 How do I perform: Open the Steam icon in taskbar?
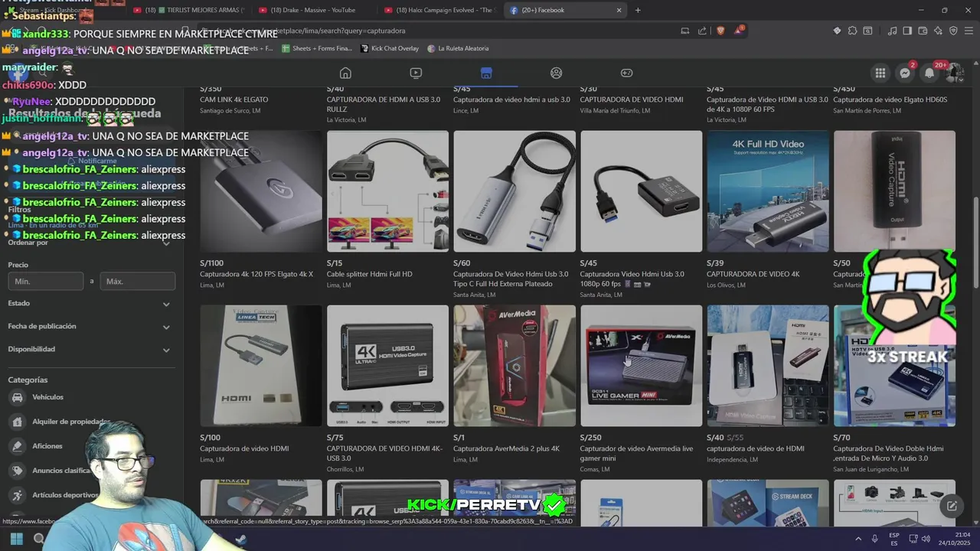(x=240, y=539)
